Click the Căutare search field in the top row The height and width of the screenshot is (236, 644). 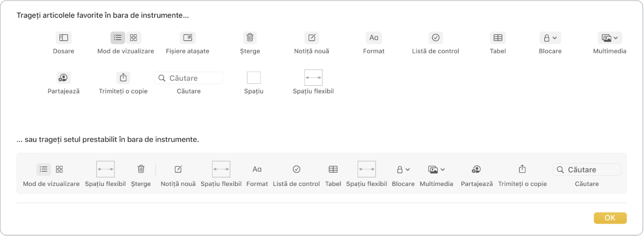[189, 78]
